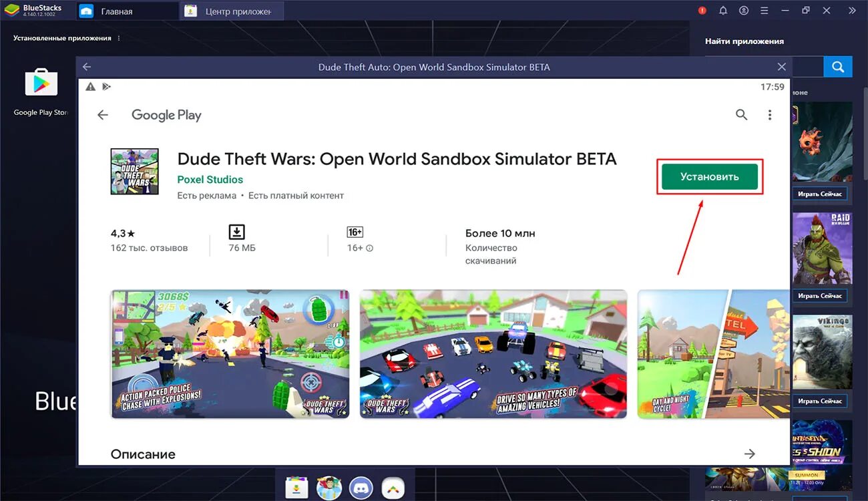Click Играть Сейчас under dragon game
This screenshot has width=868, height=501.
tap(821, 194)
